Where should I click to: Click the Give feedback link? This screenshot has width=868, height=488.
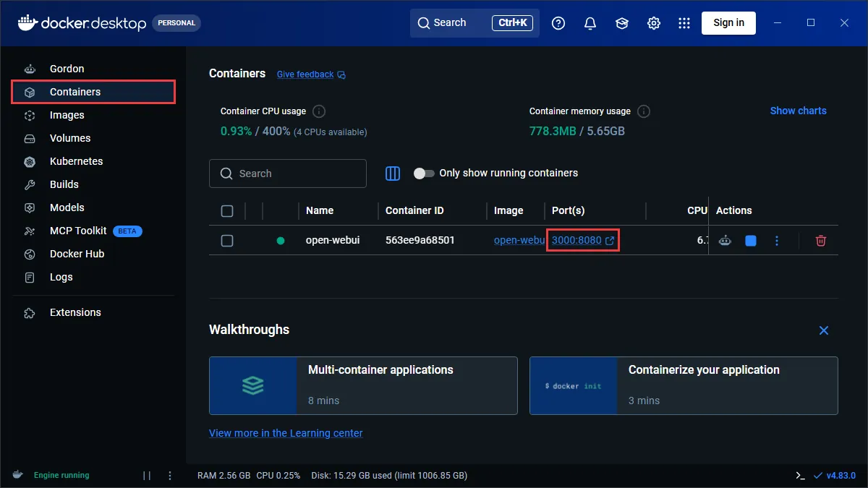click(311, 74)
